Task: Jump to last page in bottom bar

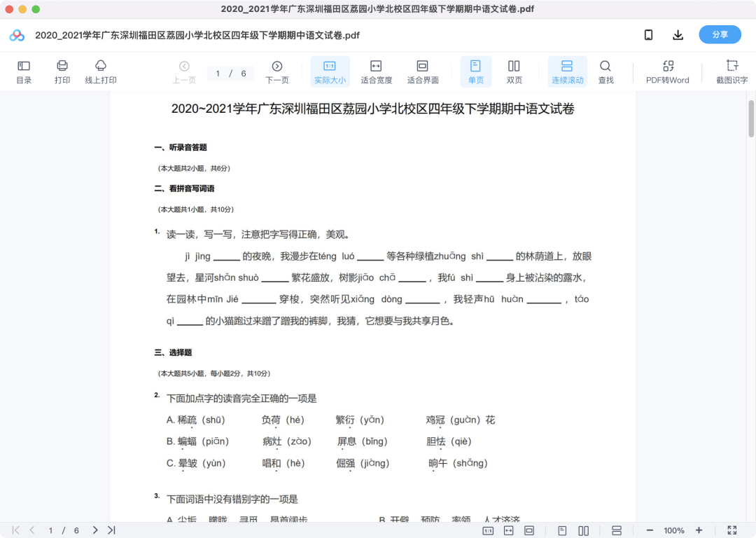Action: (111, 530)
